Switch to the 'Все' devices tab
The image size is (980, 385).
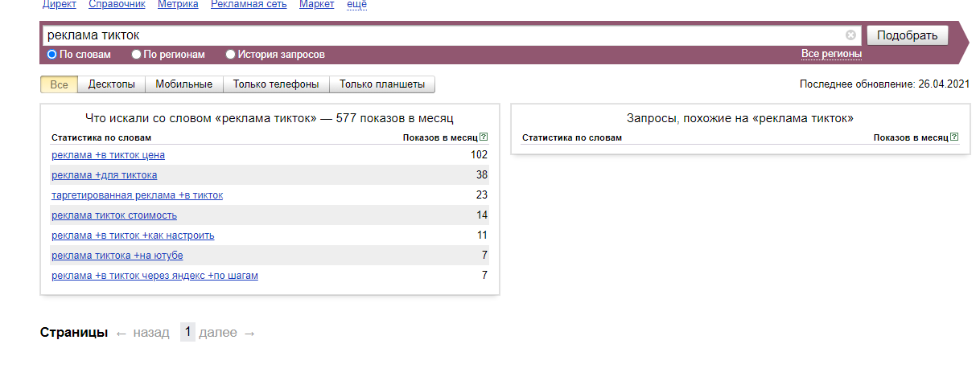pyautogui.click(x=60, y=84)
